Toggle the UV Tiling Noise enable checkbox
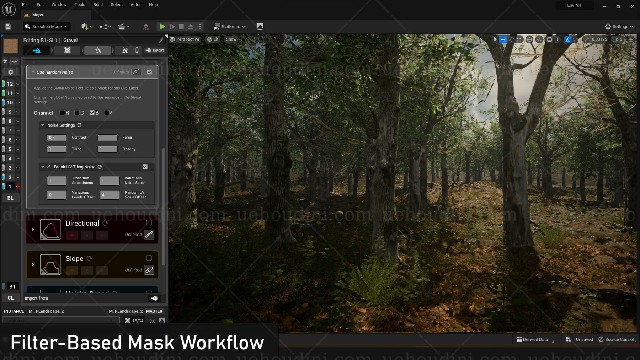The image size is (640, 360). [x=145, y=167]
